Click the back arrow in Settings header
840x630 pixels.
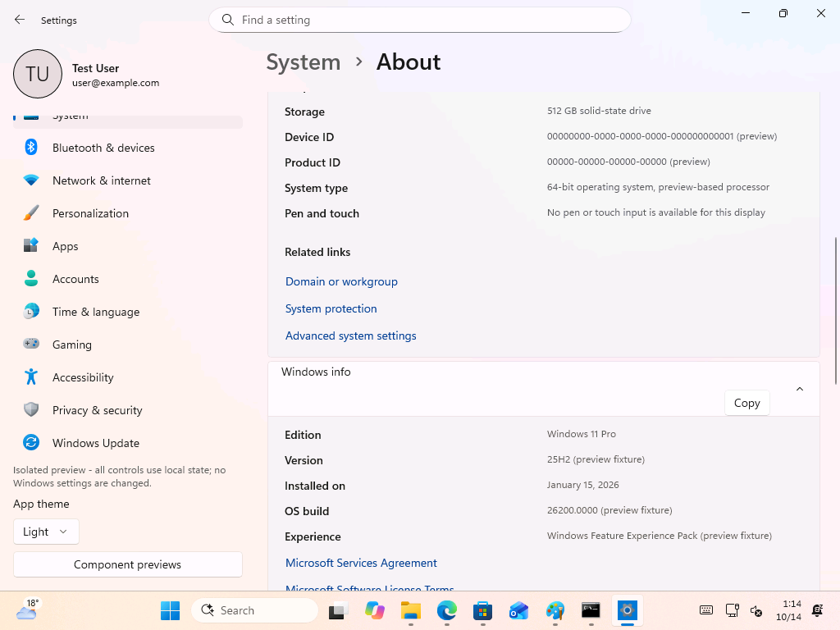20,20
